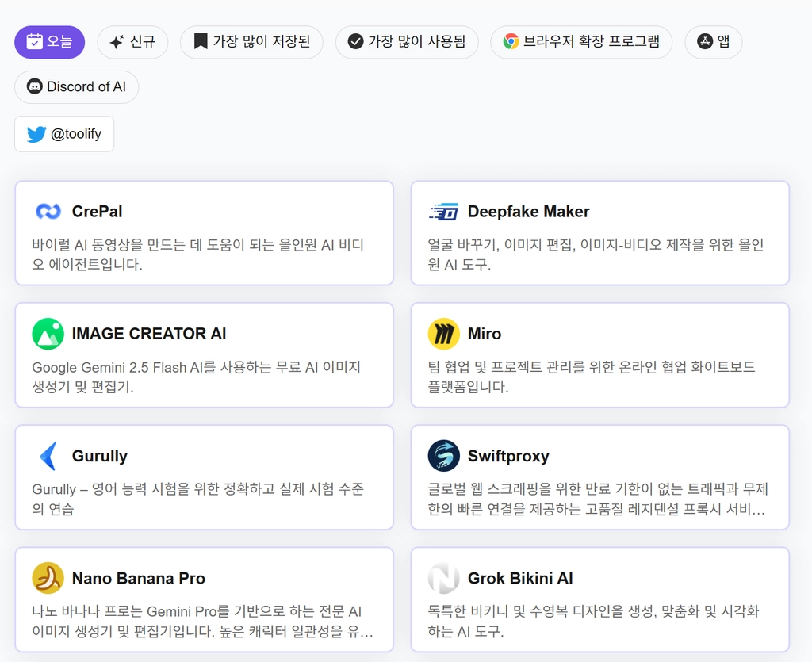This screenshot has height=662, width=812.
Task: Click the CrePal logo icon
Action: 48,211
